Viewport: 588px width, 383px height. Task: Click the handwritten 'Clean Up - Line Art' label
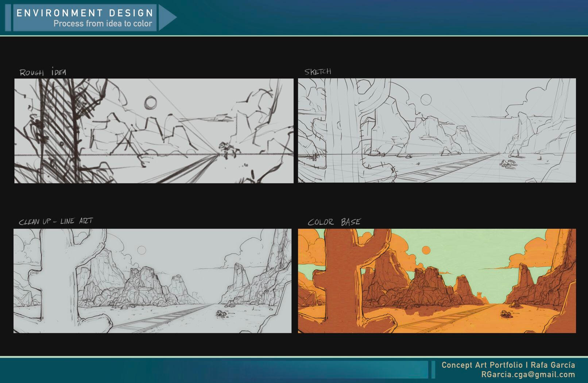56,221
